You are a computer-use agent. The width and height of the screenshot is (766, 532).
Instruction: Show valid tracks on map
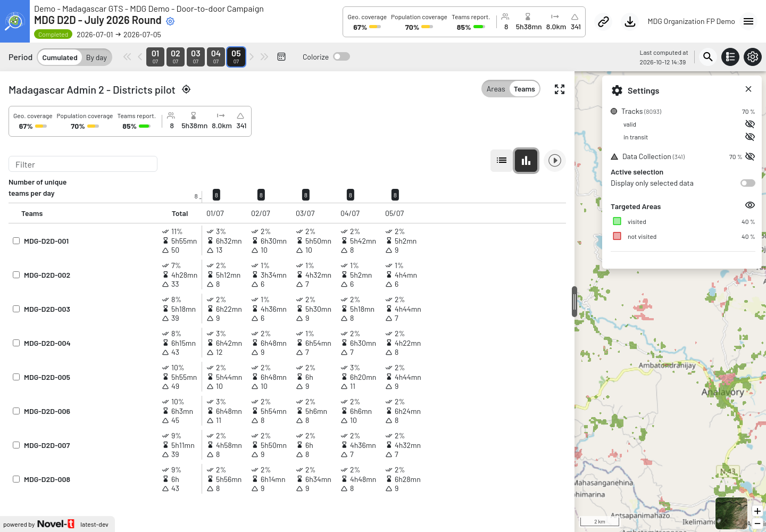pos(750,124)
